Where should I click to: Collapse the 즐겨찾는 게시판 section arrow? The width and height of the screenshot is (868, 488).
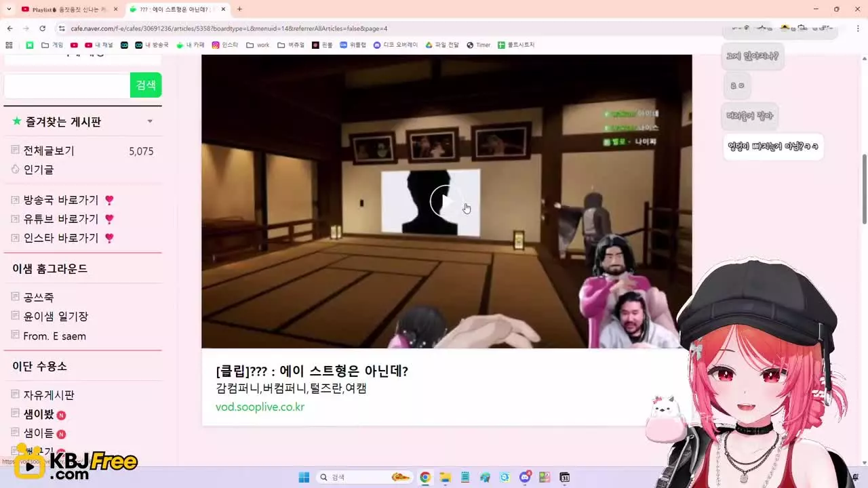(x=150, y=121)
